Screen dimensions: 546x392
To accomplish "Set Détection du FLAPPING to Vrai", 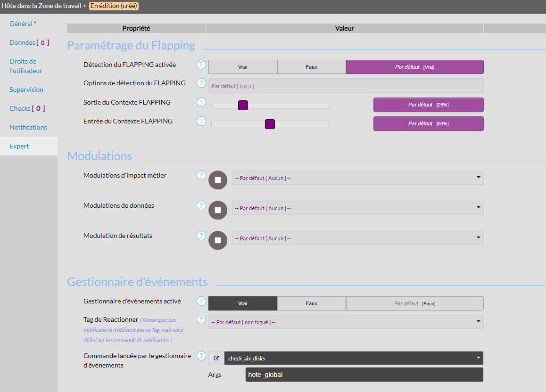I will (242, 67).
